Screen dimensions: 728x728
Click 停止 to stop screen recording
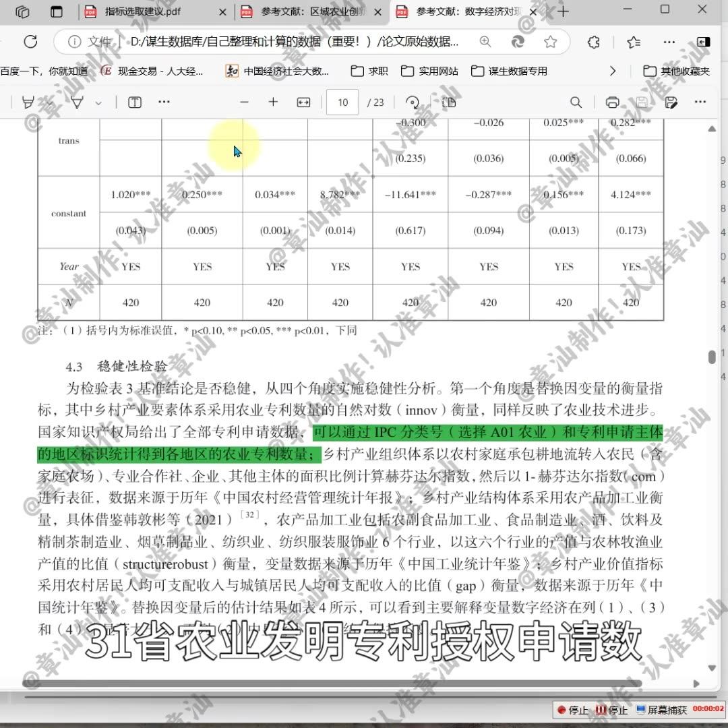tap(572, 709)
